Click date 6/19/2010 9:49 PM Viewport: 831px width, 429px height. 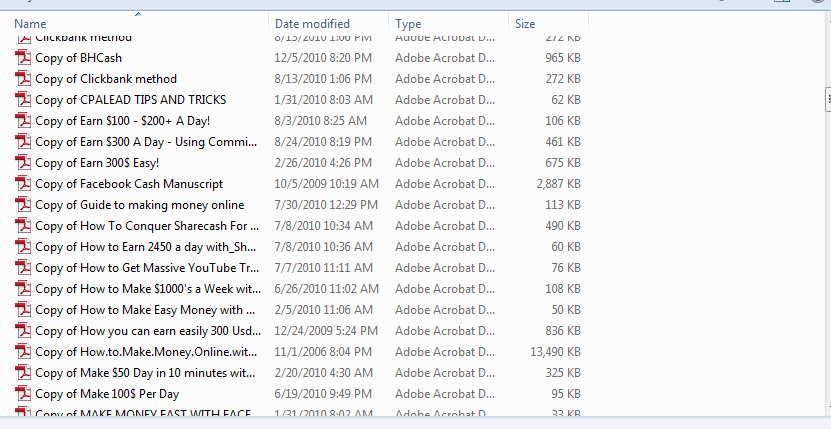point(323,393)
